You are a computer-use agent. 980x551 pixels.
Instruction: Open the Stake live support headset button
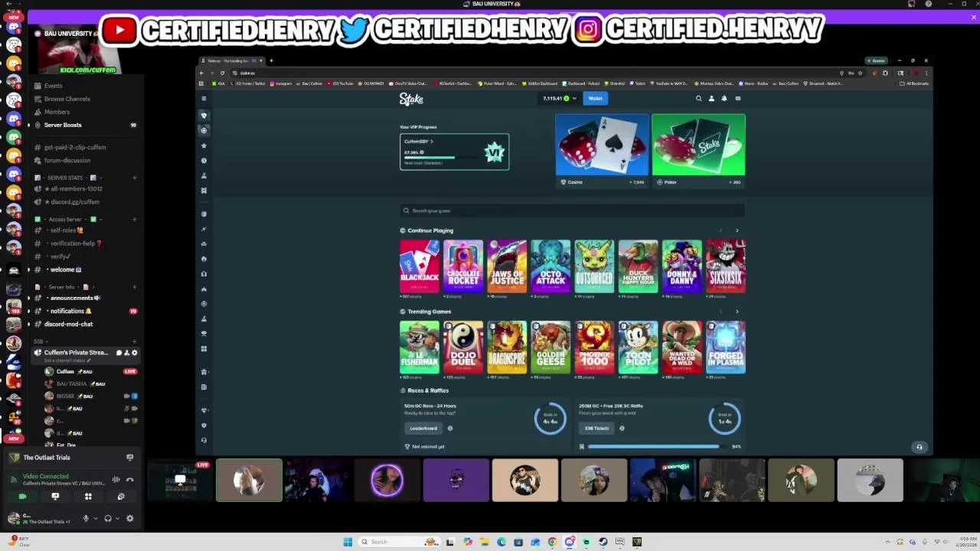point(920,447)
